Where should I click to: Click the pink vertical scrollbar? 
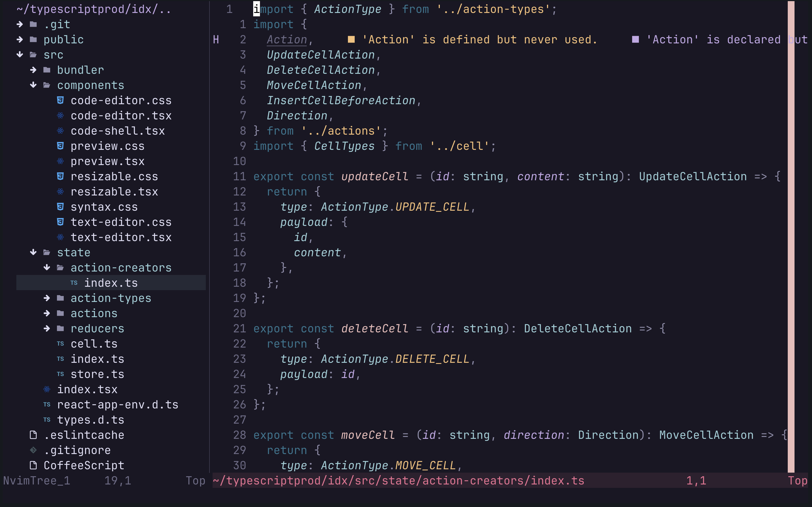[791, 235]
